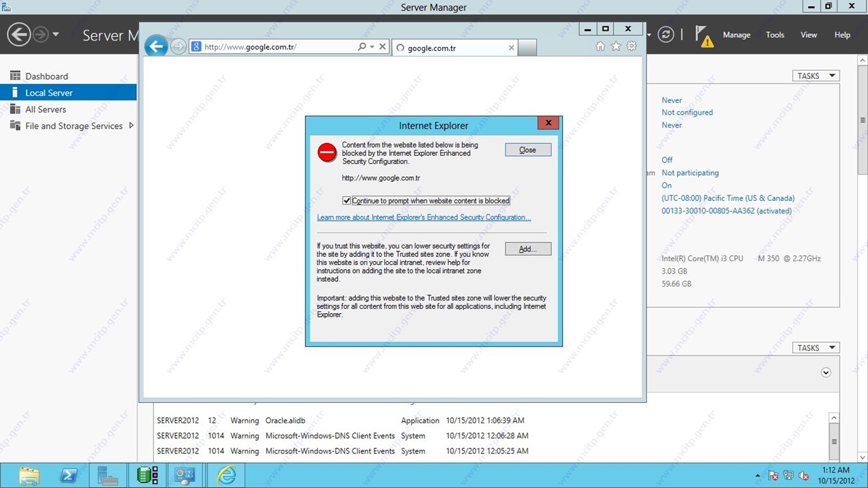Click Server Manager refresh icon
This screenshot has width=868, height=488.
tap(666, 35)
